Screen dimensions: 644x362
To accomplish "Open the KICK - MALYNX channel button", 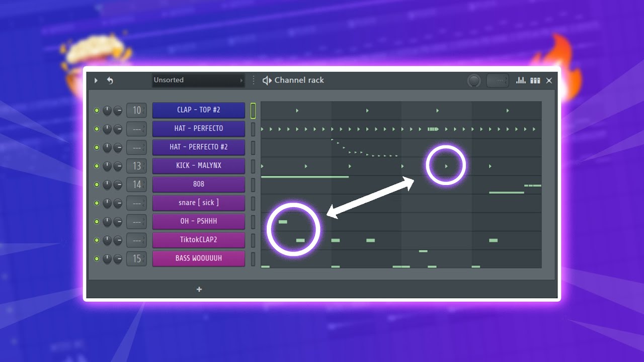I will tap(199, 166).
